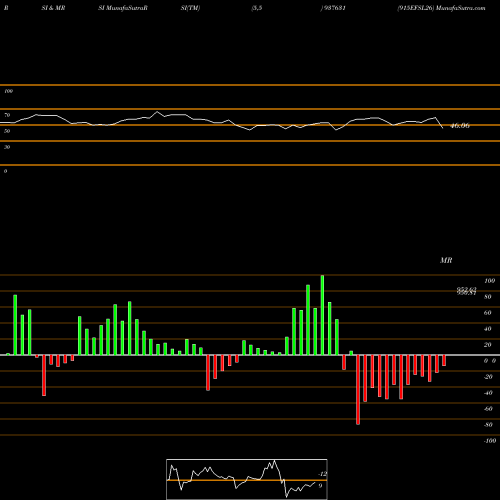Click the MR axis label 60
This screenshot has height=500, width=500.
point(488,313)
